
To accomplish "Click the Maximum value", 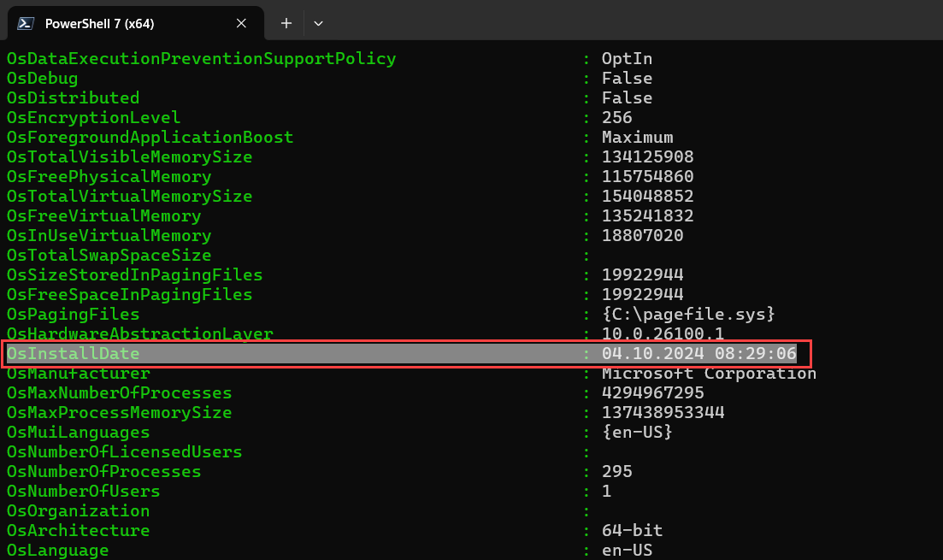I will coord(638,138).
